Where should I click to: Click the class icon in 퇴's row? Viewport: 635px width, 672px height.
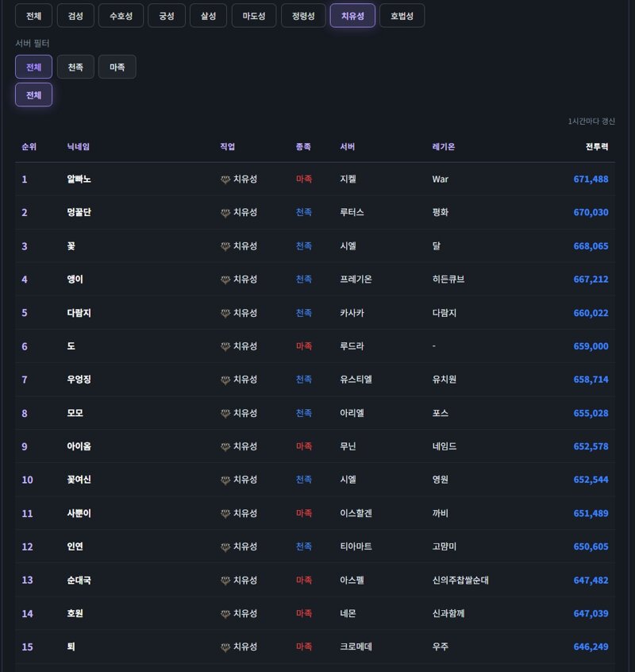[225, 647]
